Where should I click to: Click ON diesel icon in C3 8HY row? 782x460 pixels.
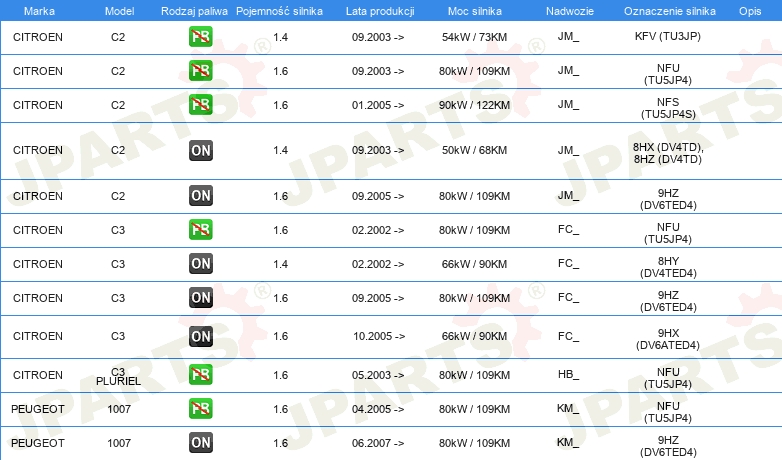[200, 263]
